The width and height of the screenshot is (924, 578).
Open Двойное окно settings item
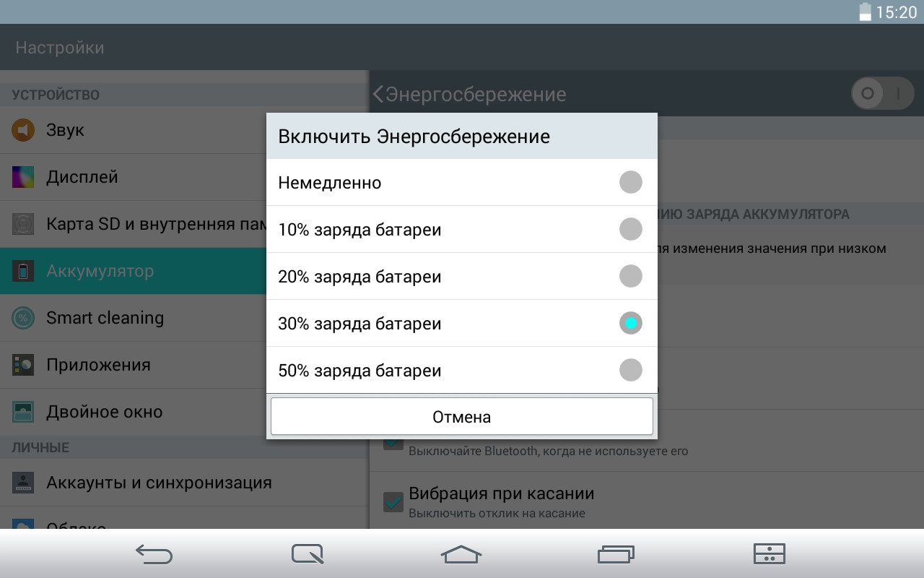[x=104, y=412]
